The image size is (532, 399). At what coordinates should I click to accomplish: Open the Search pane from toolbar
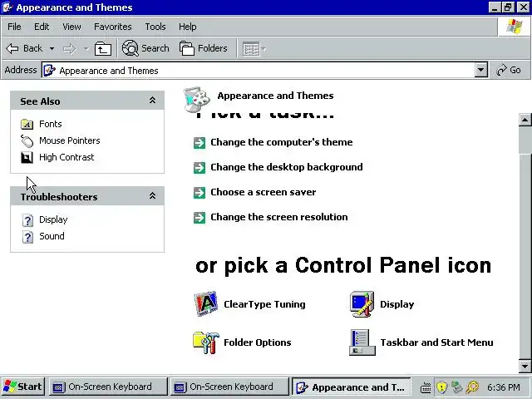pyautogui.click(x=145, y=48)
